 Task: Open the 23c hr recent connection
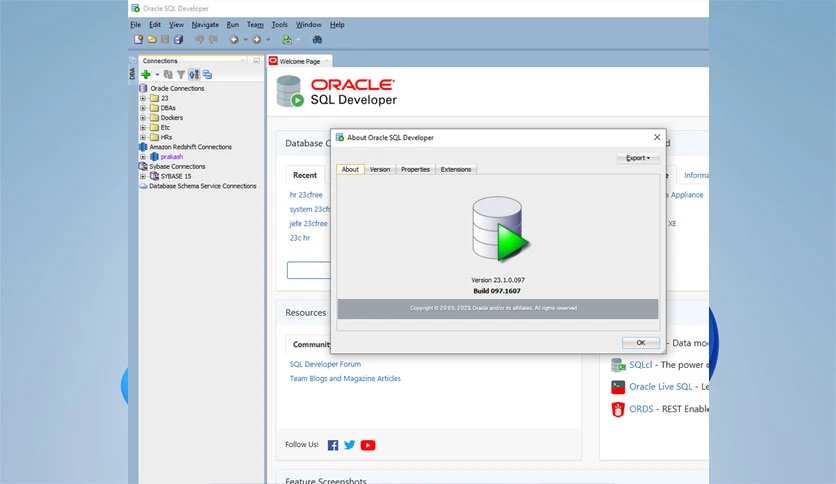[300, 238]
